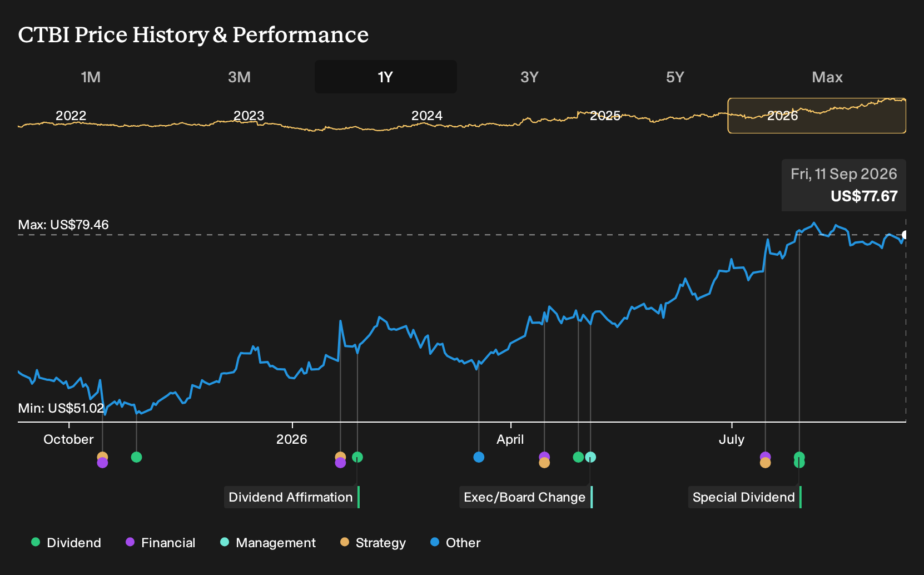Viewport: 924px width, 575px height.
Task: Toggle the Financial legend filter
Action: pos(161,543)
